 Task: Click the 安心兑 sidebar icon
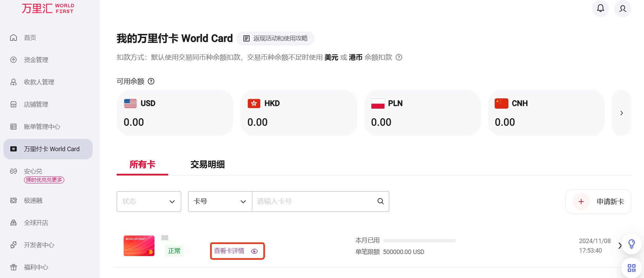coord(13,171)
